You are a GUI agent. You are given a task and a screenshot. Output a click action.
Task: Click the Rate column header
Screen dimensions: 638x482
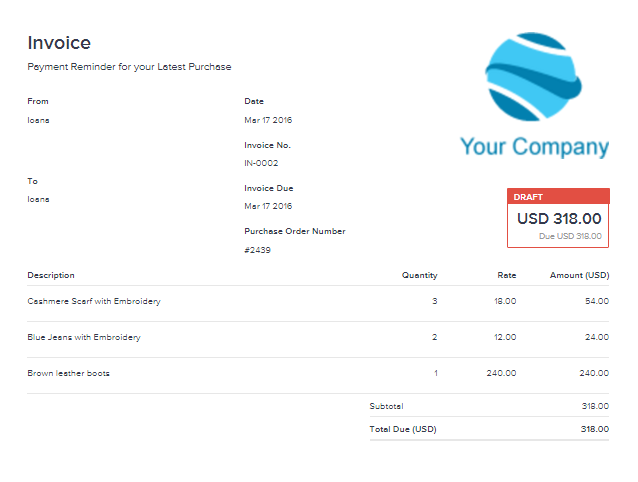507,275
